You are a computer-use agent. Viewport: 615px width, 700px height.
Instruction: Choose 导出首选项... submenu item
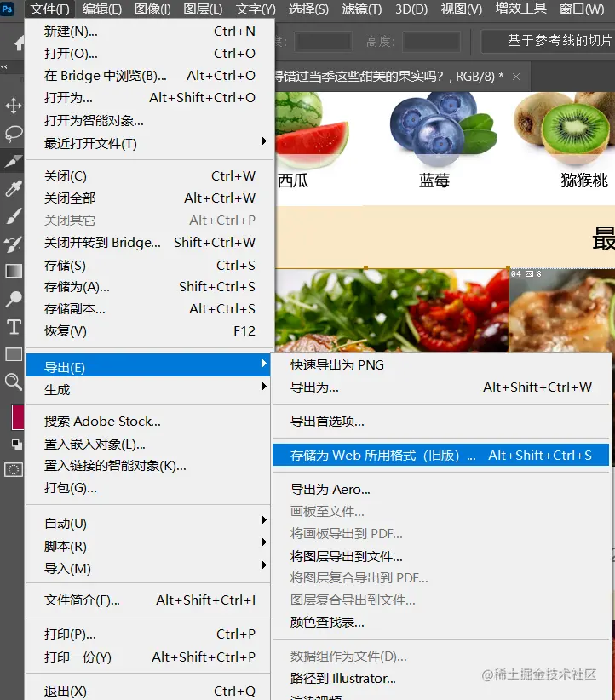(441, 421)
